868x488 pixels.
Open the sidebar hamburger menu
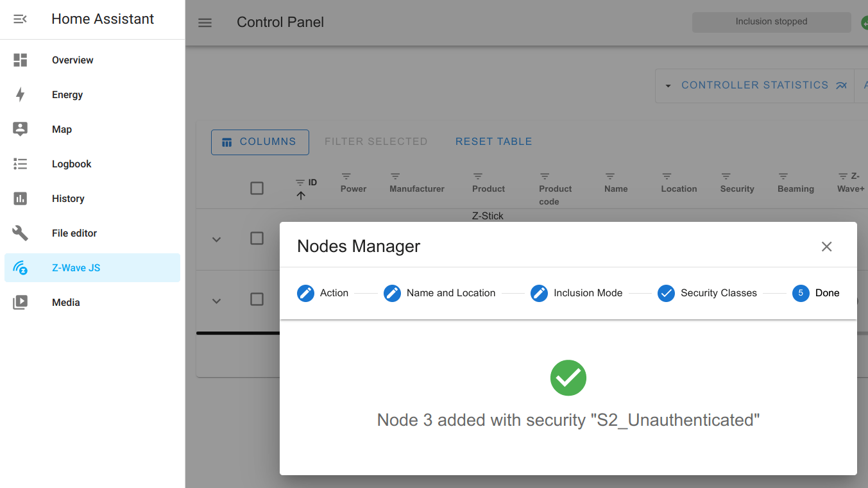click(205, 22)
